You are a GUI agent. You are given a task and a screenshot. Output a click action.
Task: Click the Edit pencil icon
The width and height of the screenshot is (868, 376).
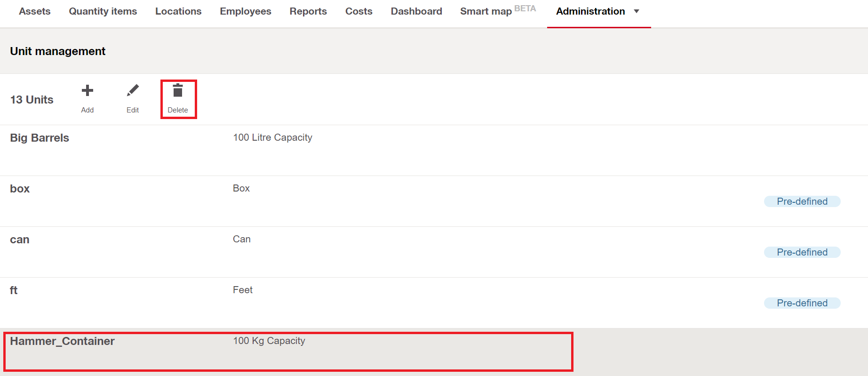coord(133,90)
